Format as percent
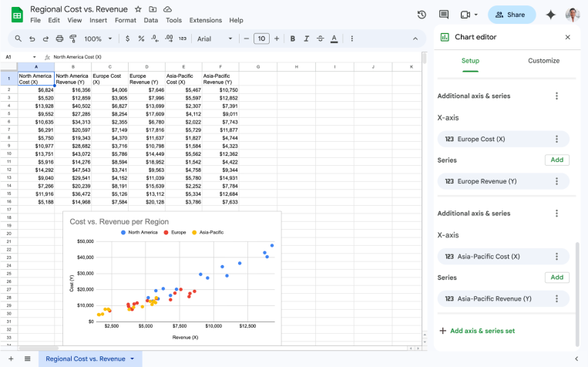Screen dimensions: 588x367 (x=141, y=39)
